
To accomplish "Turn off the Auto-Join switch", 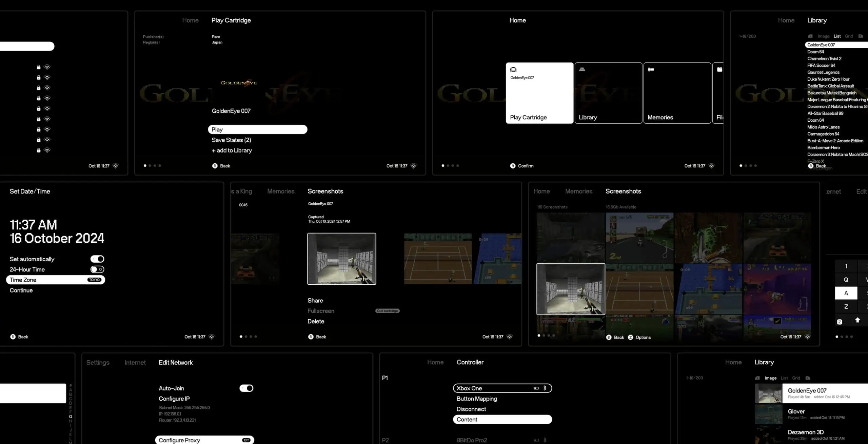I will point(246,388).
